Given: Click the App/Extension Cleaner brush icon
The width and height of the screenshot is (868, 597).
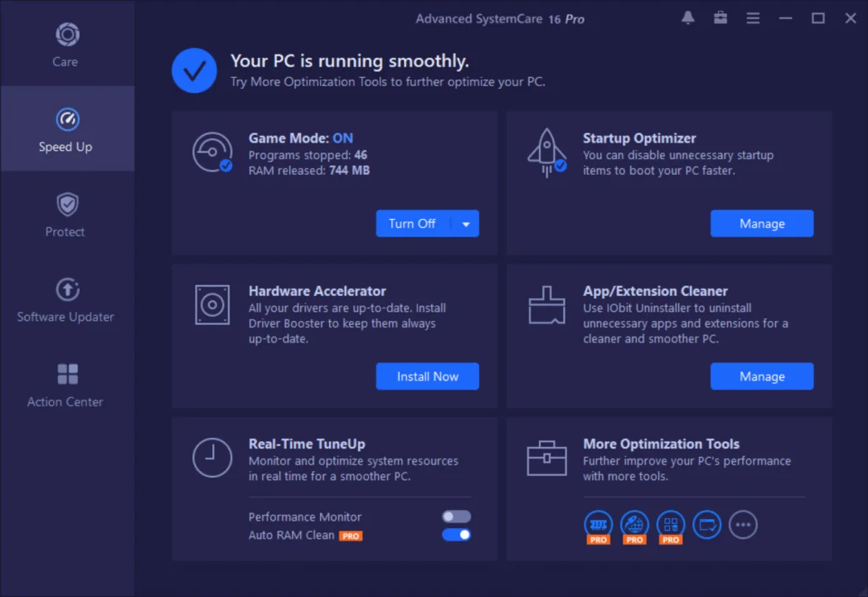Looking at the screenshot, I should coord(547,304).
